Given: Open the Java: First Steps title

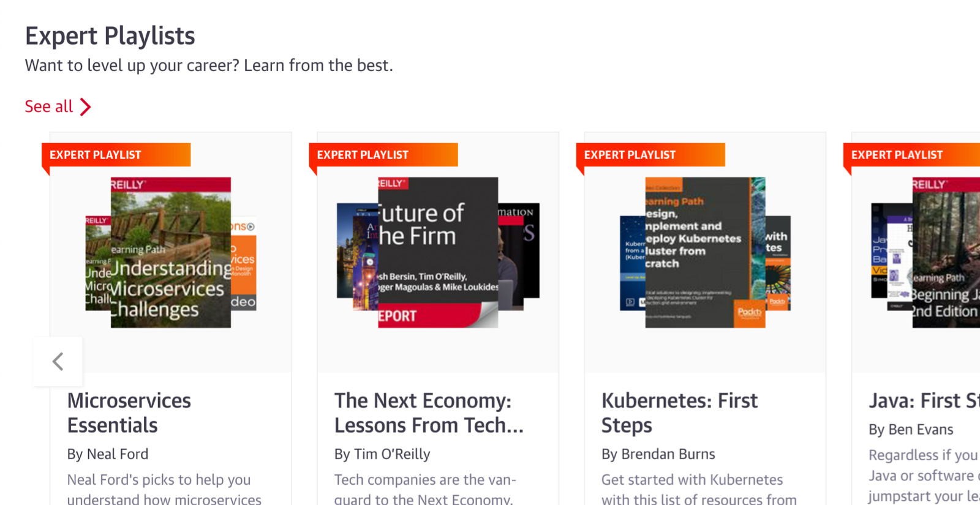Looking at the screenshot, I should pyautogui.click(x=924, y=400).
